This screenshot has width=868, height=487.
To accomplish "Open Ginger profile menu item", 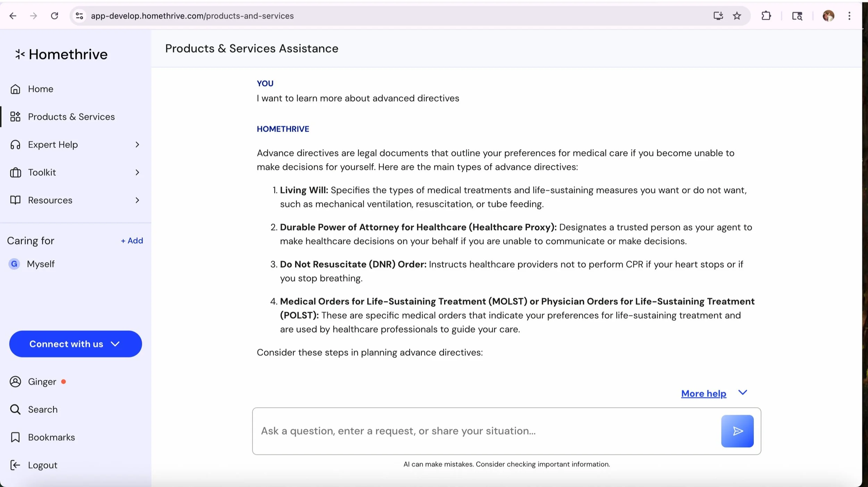I will (42, 382).
